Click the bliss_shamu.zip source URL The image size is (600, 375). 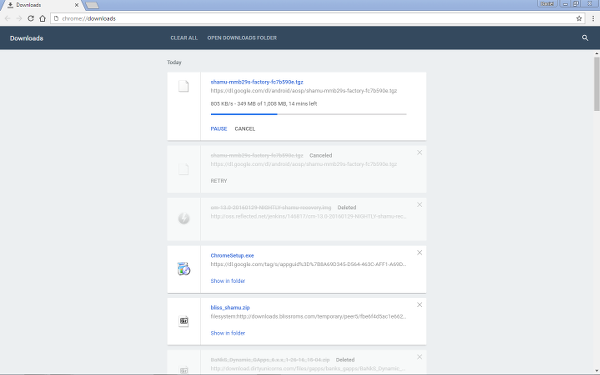tap(308, 316)
